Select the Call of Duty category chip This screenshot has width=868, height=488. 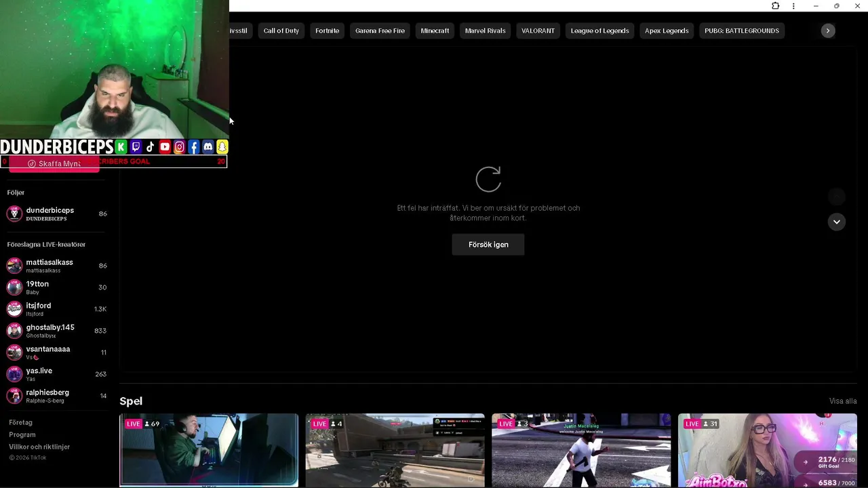pyautogui.click(x=281, y=30)
